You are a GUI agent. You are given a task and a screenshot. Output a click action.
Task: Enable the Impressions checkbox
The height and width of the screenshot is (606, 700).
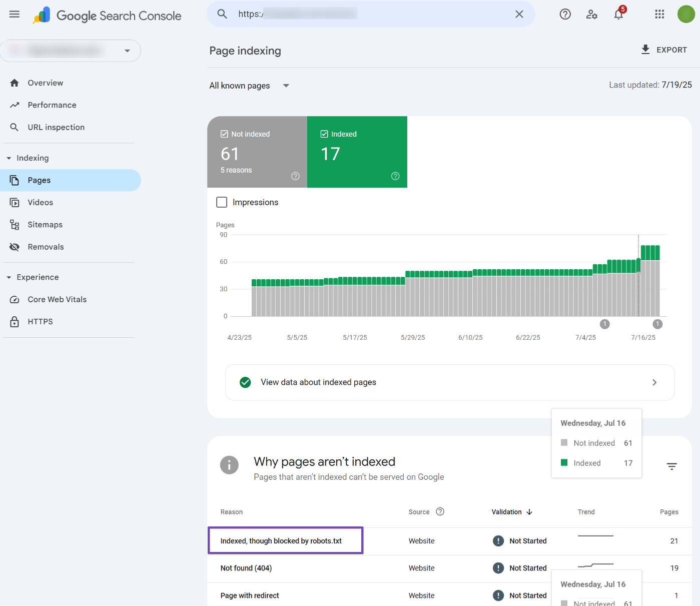(222, 202)
